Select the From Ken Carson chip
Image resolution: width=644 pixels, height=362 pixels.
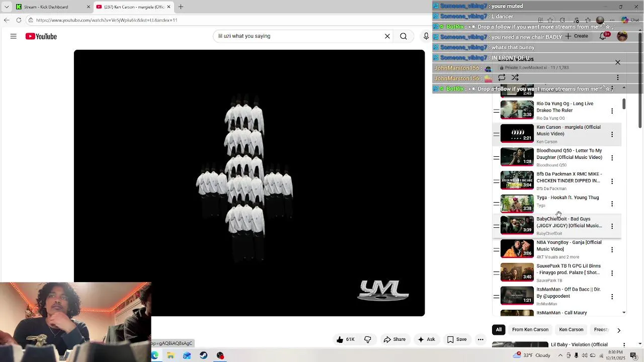click(530, 330)
